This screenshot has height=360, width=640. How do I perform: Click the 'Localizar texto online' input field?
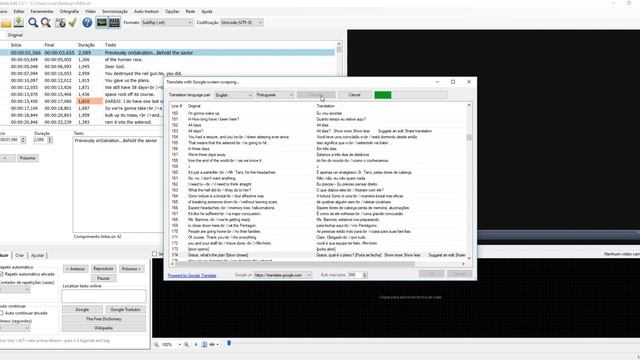[x=104, y=296]
